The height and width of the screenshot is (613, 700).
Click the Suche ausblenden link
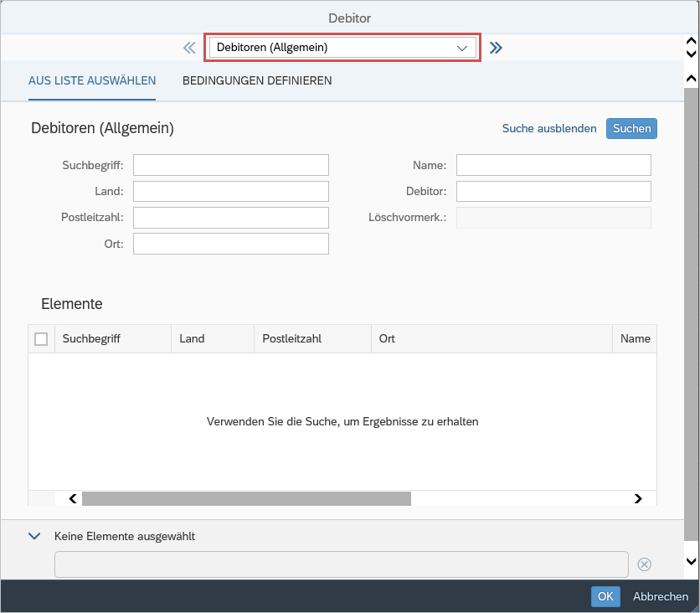point(549,128)
